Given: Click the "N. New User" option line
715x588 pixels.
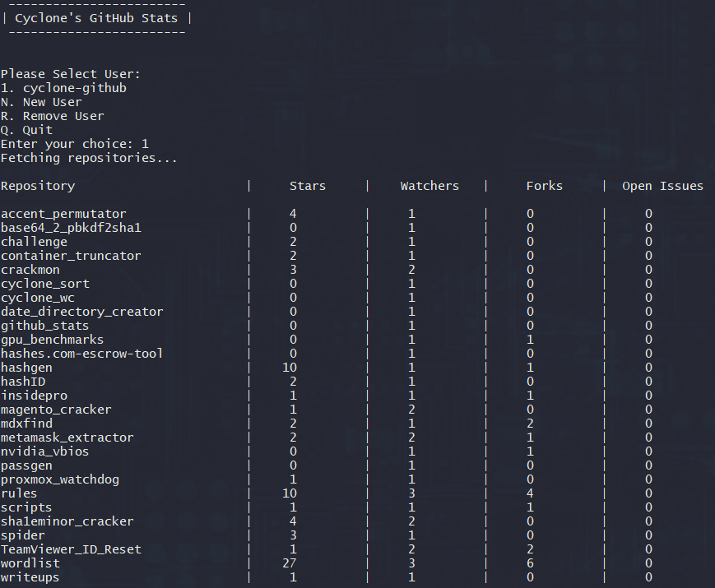Looking at the screenshot, I should point(41,102).
